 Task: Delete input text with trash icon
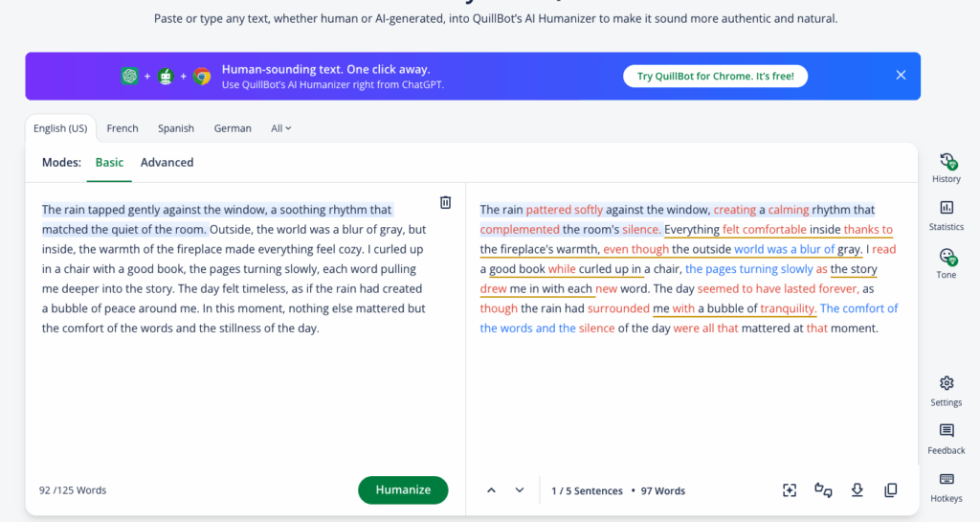(x=445, y=202)
